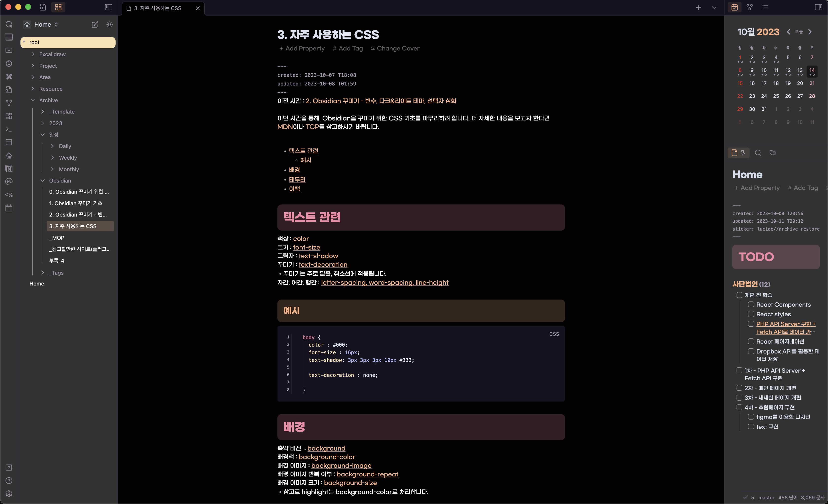828x504 pixels.
Task: Open the tags icon in right sidebar
Action: 773,153
